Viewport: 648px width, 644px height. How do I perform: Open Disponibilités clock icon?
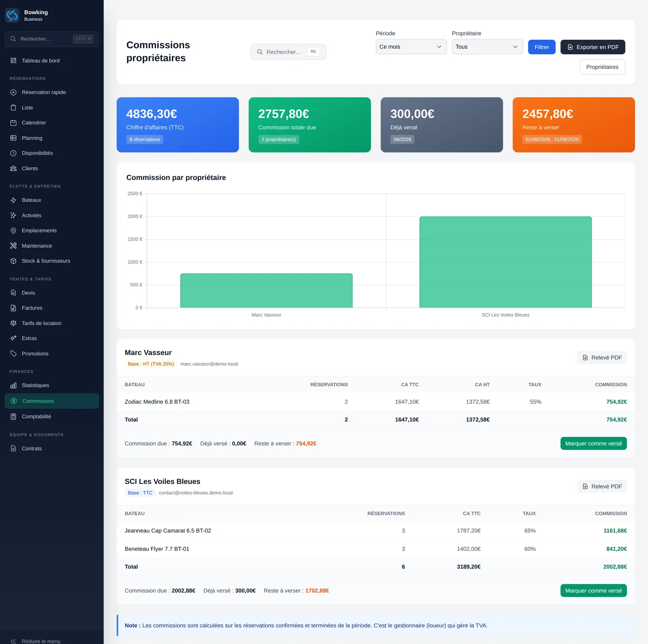13,153
